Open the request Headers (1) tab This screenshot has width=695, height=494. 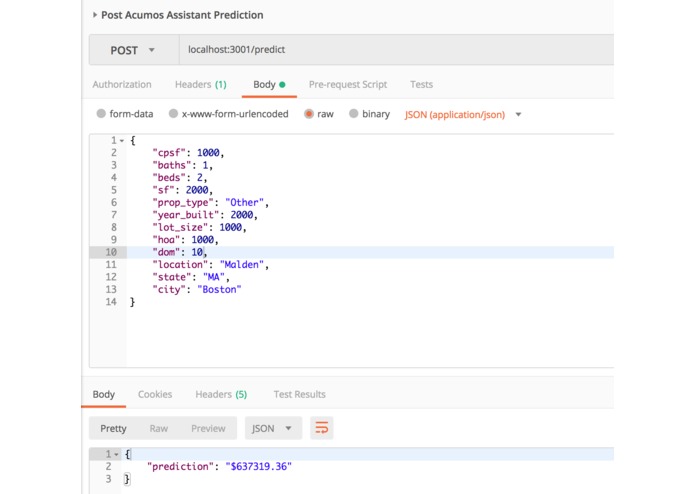pyautogui.click(x=200, y=84)
